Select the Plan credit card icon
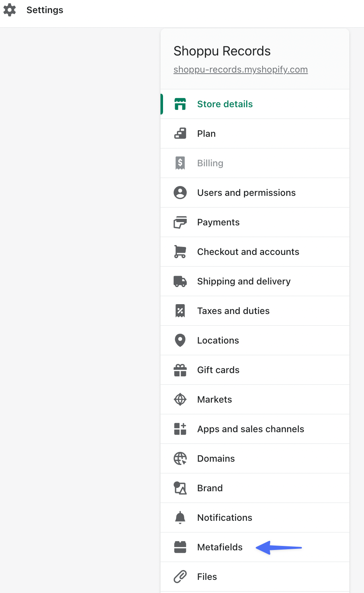This screenshot has width=364, height=593. pos(180,133)
